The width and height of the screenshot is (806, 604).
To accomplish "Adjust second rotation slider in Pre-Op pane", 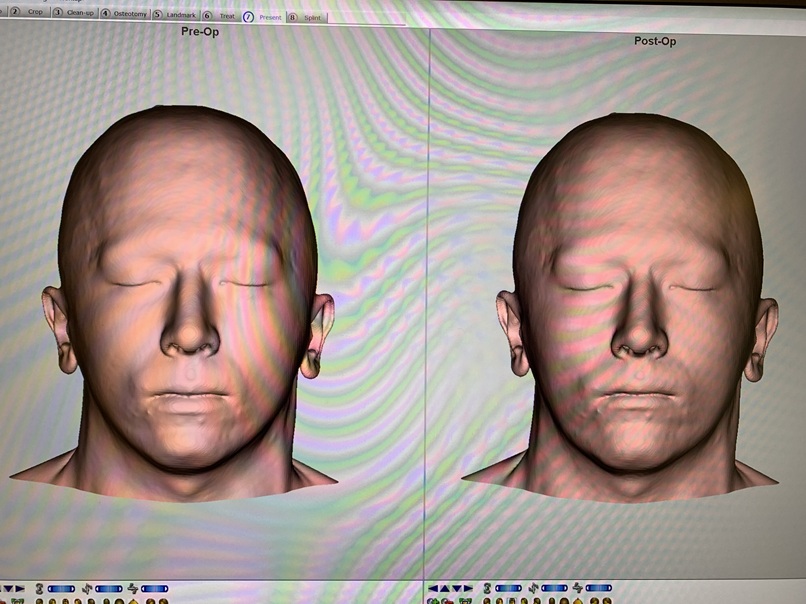I will point(108,589).
